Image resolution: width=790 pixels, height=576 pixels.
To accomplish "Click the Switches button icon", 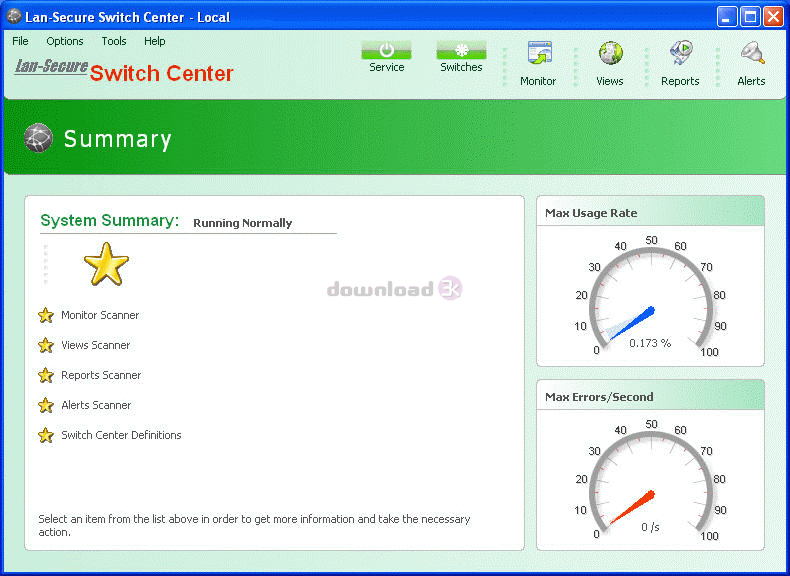I will (x=461, y=50).
